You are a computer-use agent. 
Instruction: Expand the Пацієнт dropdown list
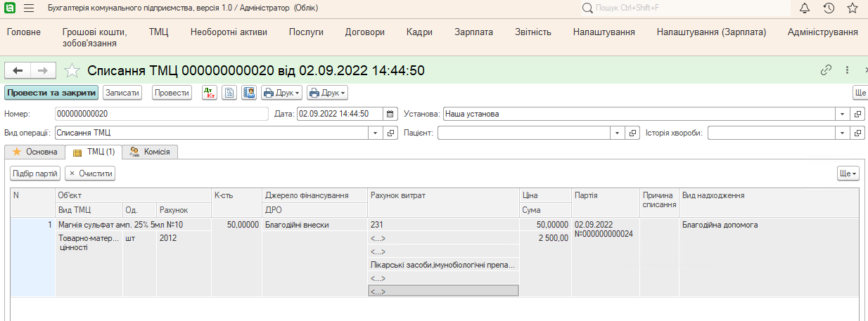tap(617, 133)
